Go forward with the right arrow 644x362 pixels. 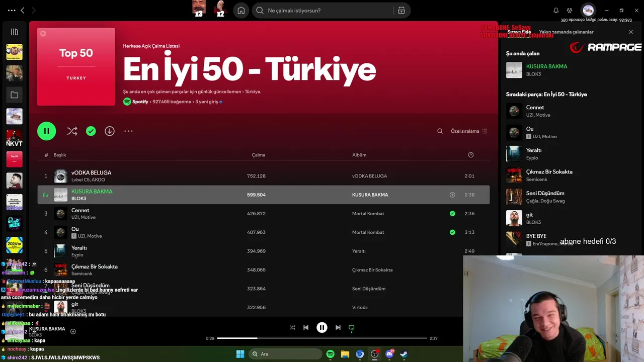34,10
